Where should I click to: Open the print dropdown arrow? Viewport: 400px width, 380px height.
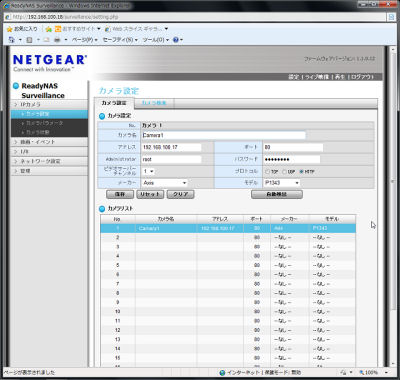66,40
